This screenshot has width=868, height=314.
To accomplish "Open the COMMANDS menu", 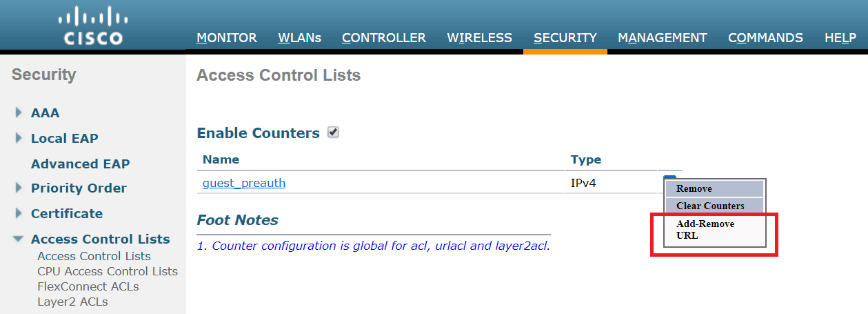I will (765, 38).
